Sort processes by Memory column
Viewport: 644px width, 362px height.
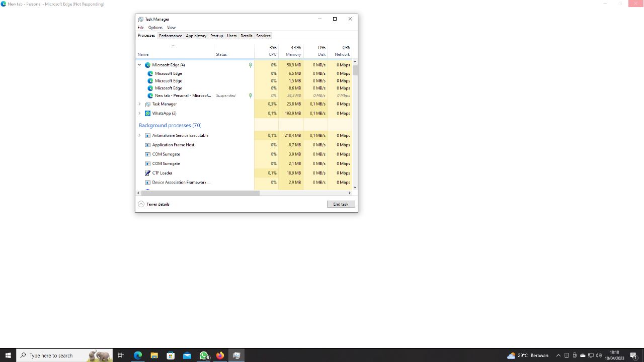point(291,50)
